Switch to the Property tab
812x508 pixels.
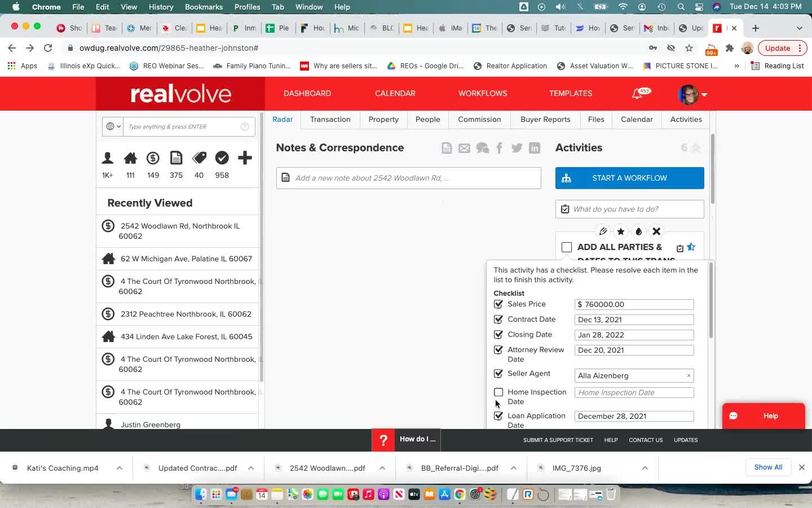[x=383, y=120]
